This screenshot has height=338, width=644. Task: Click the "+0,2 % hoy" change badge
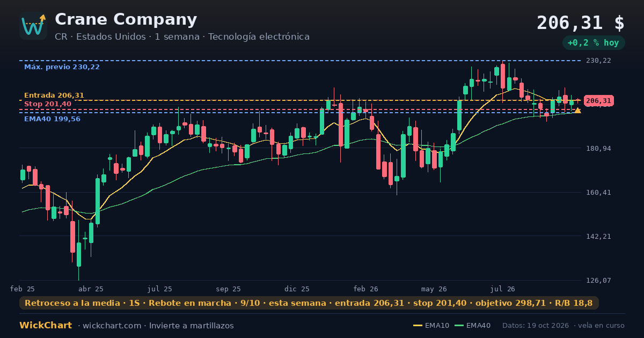click(593, 43)
